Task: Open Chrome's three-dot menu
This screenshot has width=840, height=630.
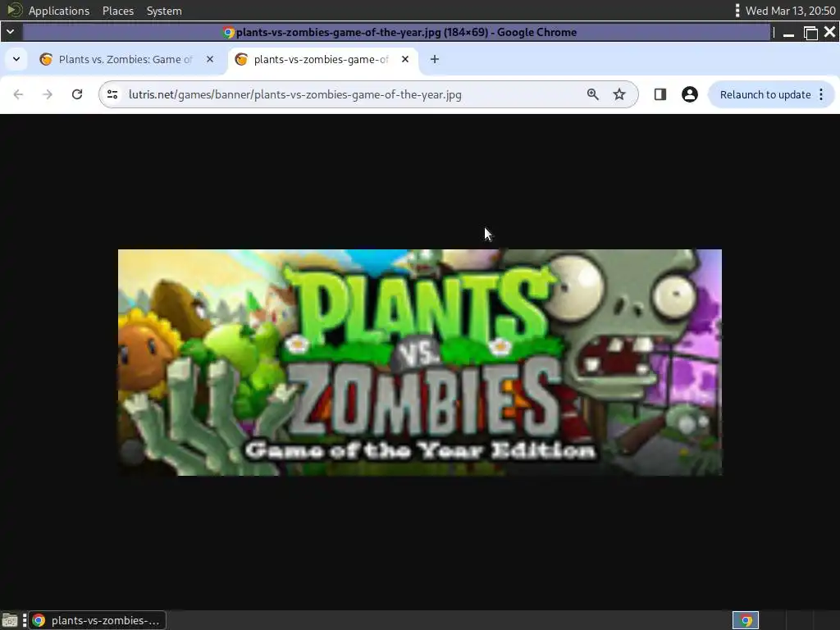Action: click(821, 94)
